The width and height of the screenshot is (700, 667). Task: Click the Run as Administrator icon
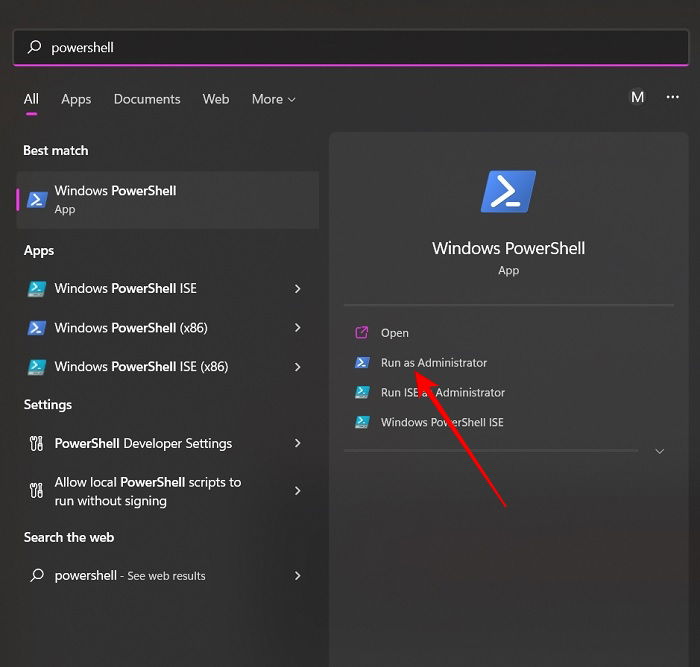tap(362, 362)
